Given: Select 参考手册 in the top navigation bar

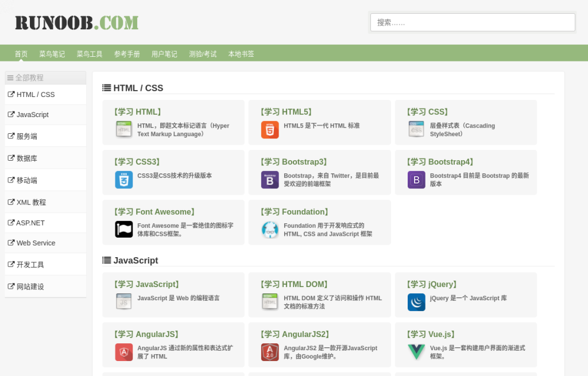Looking at the screenshot, I should point(127,54).
